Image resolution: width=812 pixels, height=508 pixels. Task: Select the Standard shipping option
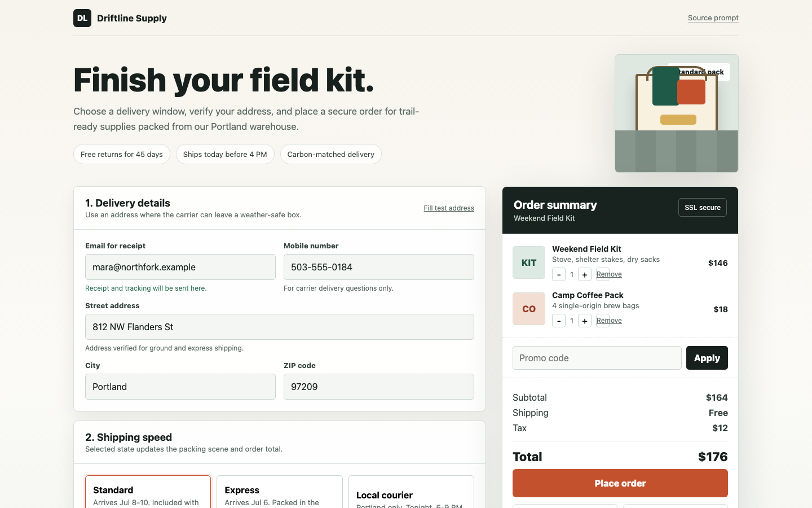[148, 492]
